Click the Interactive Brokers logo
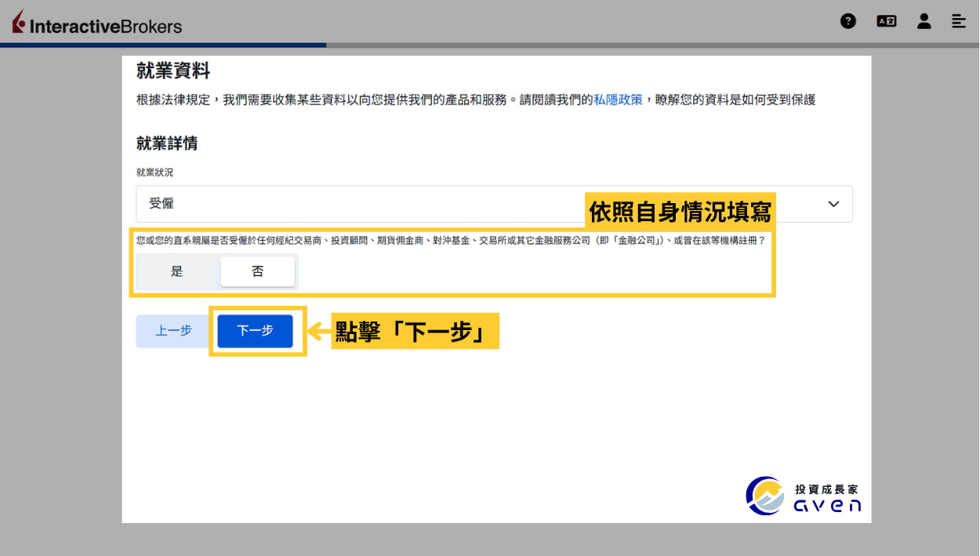 point(97,24)
